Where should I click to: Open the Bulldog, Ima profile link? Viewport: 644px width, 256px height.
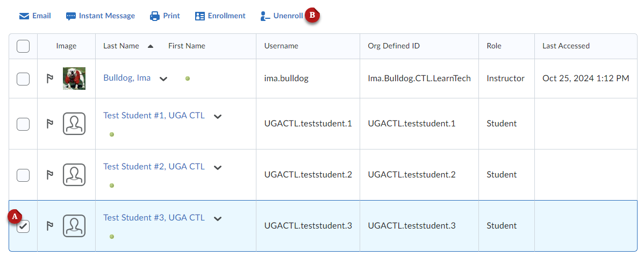(x=127, y=78)
